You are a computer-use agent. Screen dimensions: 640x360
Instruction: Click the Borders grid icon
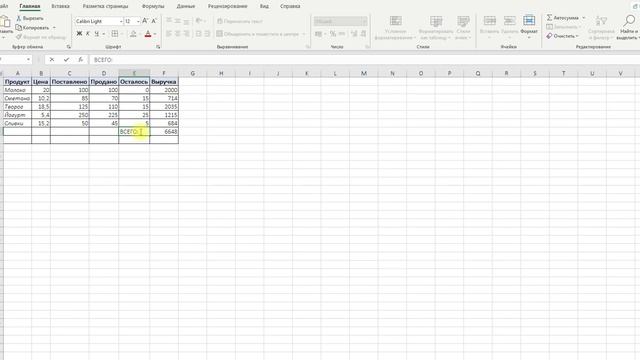[115, 33]
